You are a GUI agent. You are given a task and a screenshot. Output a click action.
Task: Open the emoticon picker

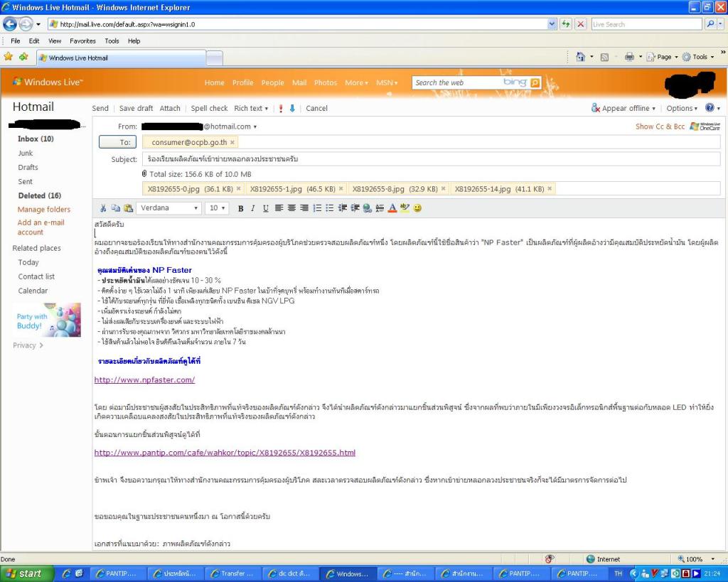click(417, 208)
